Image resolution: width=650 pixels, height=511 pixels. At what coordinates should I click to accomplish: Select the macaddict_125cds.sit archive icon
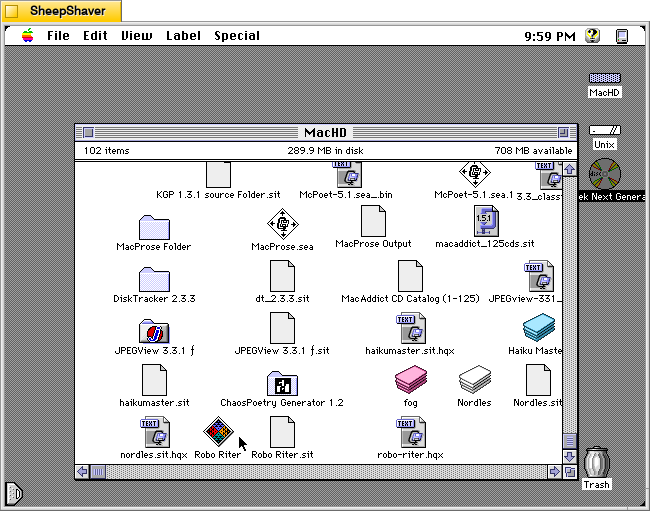pos(486,221)
